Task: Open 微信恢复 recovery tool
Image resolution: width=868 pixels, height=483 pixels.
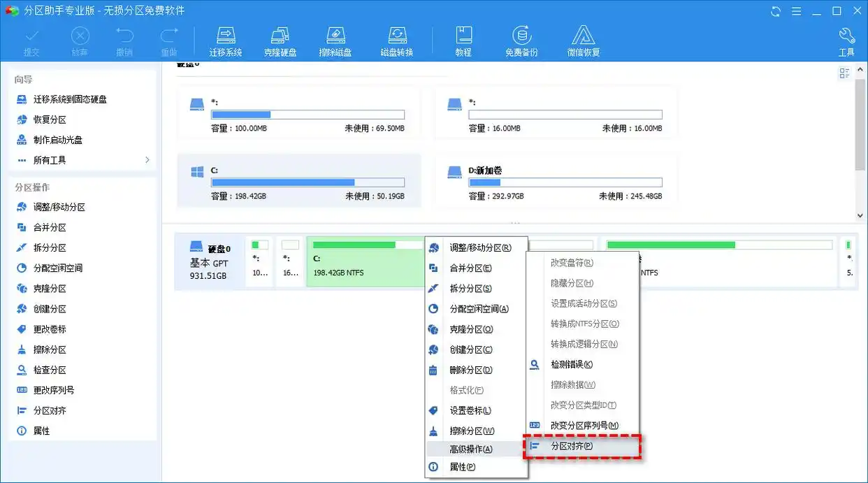Action: pyautogui.click(x=583, y=40)
